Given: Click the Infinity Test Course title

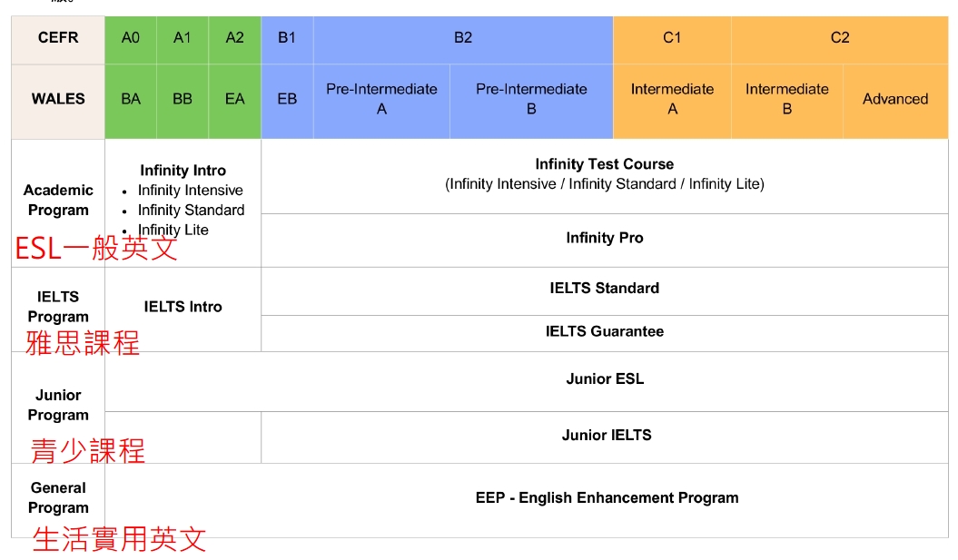Looking at the screenshot, I should [604, 164].
